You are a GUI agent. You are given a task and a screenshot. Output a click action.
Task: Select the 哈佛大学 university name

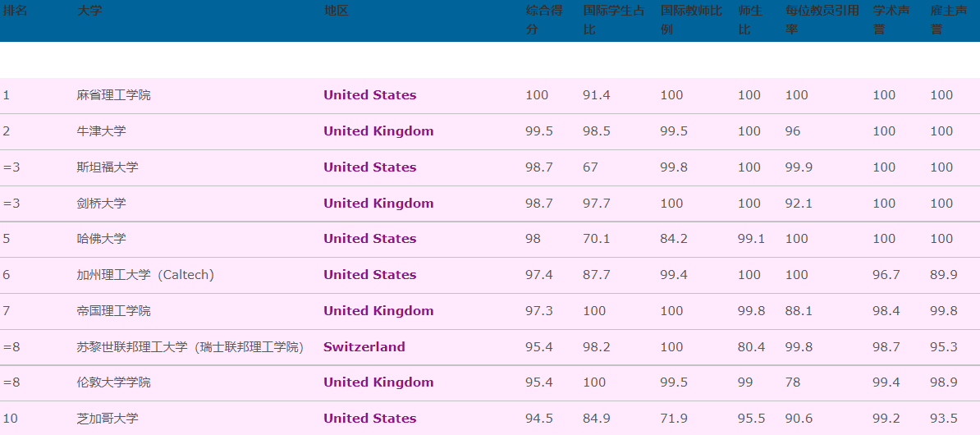[x=102, y=239]
